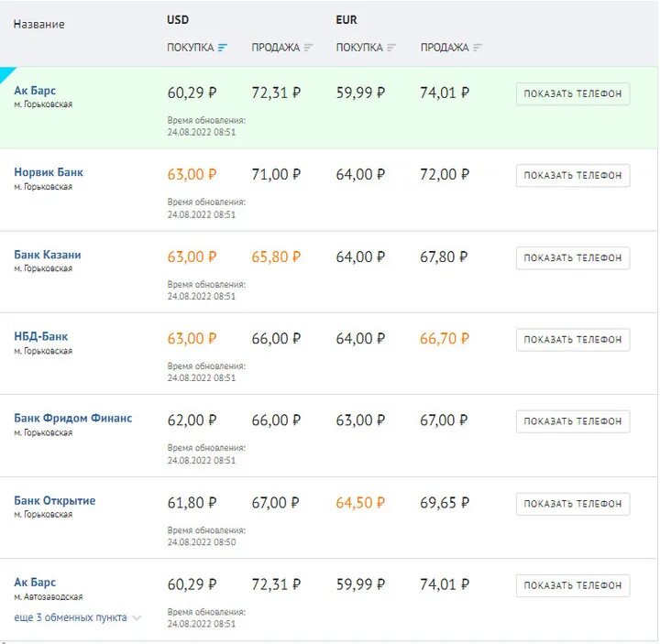Viewport: 660px width, 644px height.
Task: Show phone for Банк Фридом Финанс
Action: coord(573,421)
